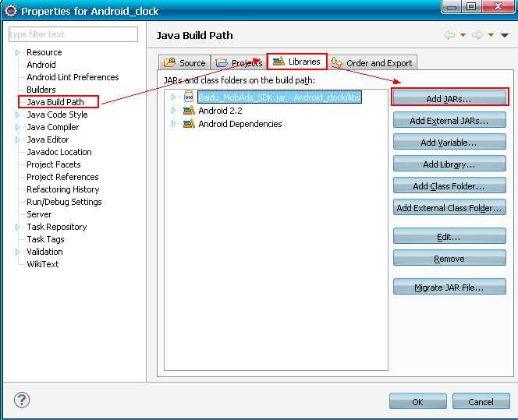Click the forward navigation arrow icon
This screenshot has height=420, width=518.
tap(477, 34)
